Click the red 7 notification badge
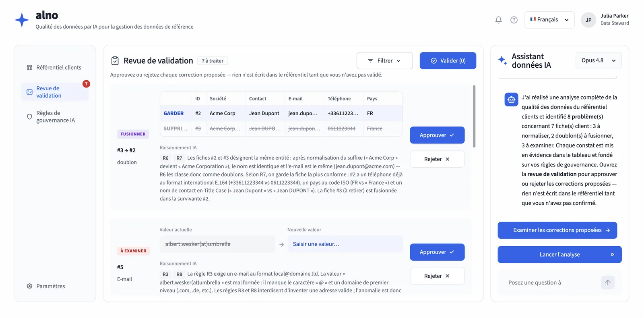The image size is (644, 318). 86,84
